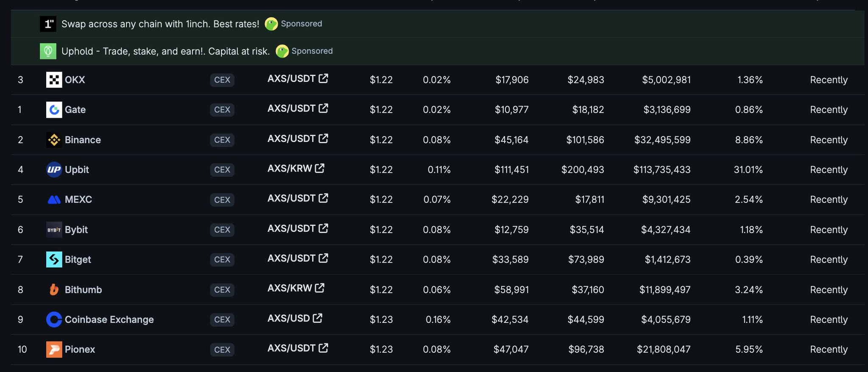The height and width of the screenshot is (372, 868).
Task: Click the CEX tag in Bithumb row
Action: (x=222, y=290)
